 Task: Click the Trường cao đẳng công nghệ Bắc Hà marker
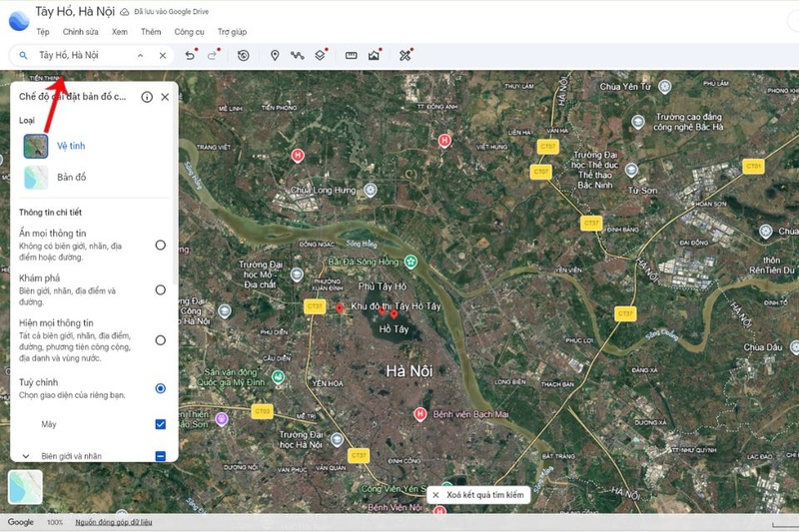click(x=638, y=122)
